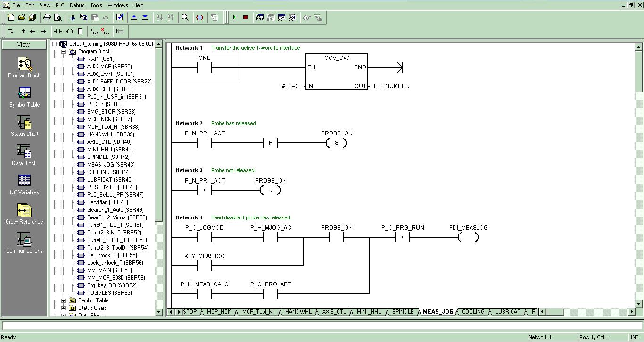Click the Print toolbar icon
Image resolution: width=644 pixels, height=342 pixels.
point(47,17)
